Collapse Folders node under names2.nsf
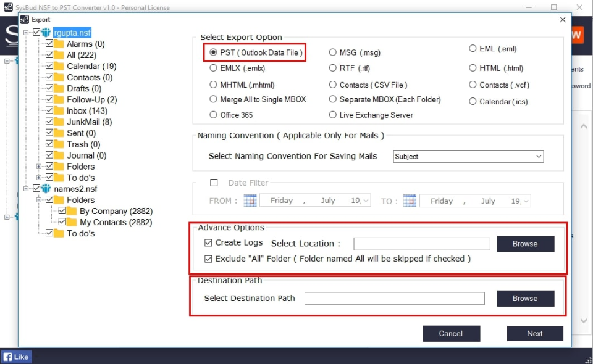The image size is (593, 364). coord(38,200)
